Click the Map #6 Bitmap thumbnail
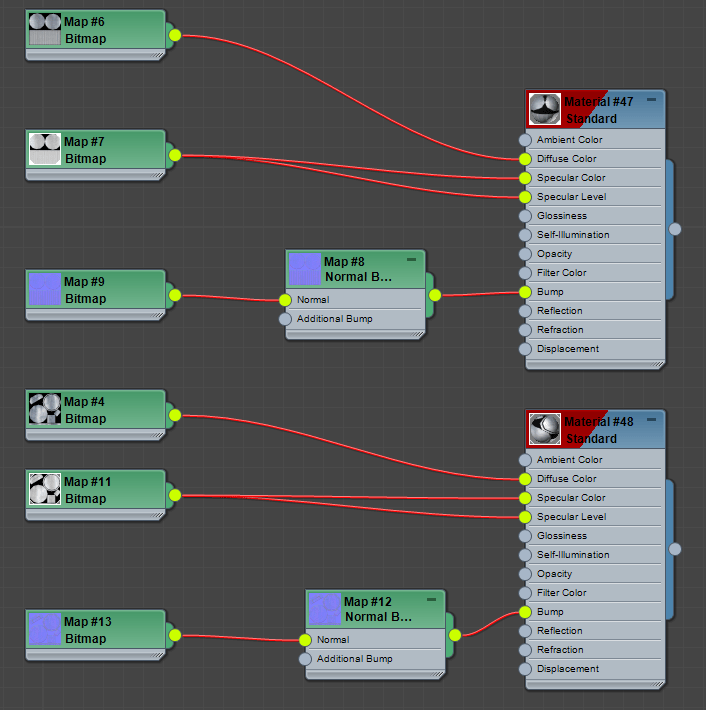 pos(45,29)
